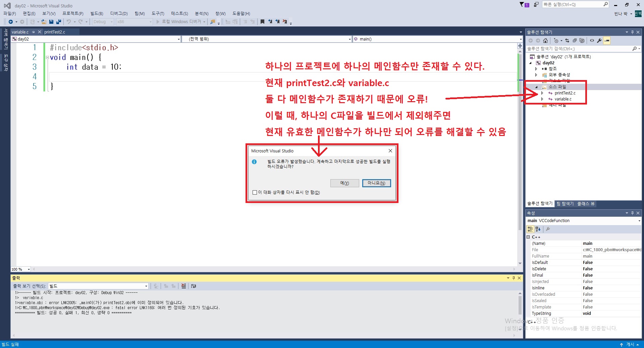The width and height of the screenshot is (644, 348).
Task: Click the Solution Explorer Home icon
Action: tap(545, 41)
